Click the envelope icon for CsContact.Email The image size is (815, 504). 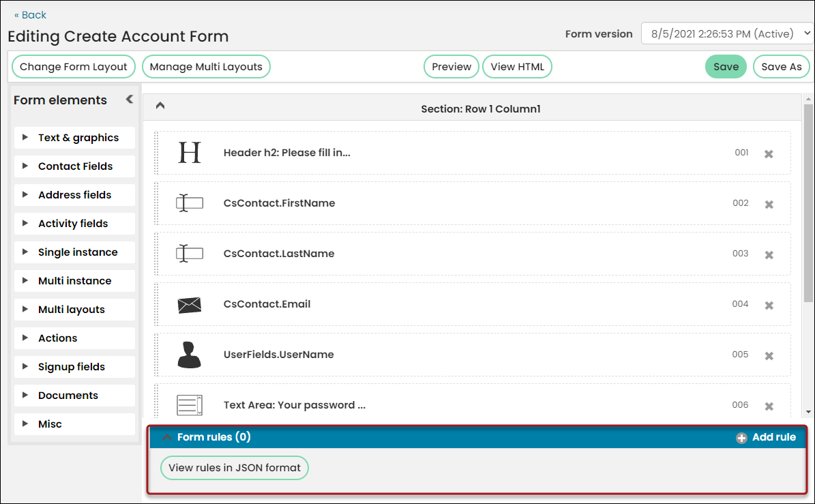(x=189, y=305)
